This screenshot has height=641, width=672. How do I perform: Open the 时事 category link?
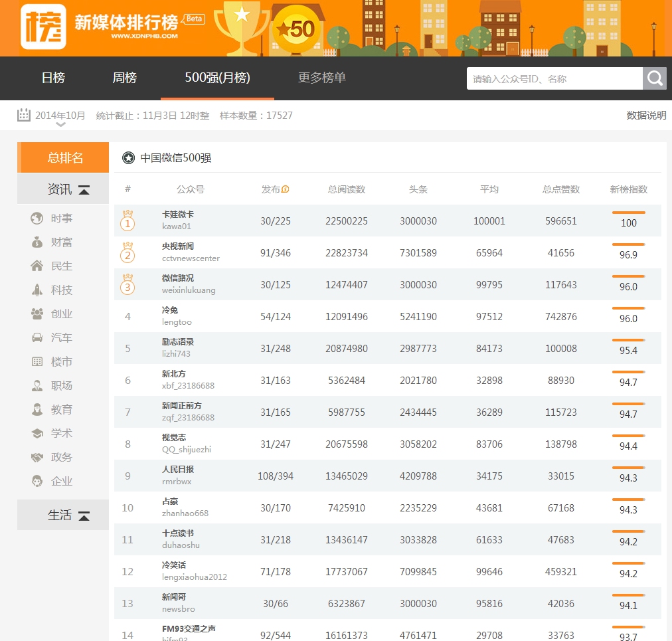(62, 219)
